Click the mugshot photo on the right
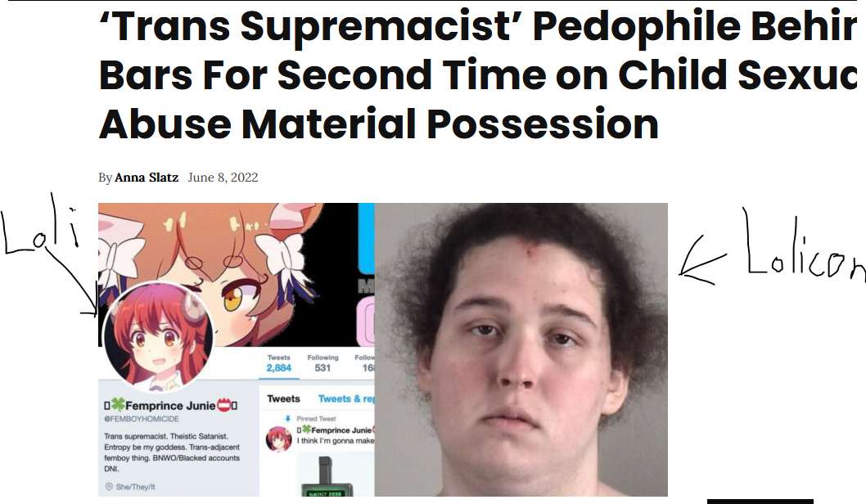 coord(521,349)
